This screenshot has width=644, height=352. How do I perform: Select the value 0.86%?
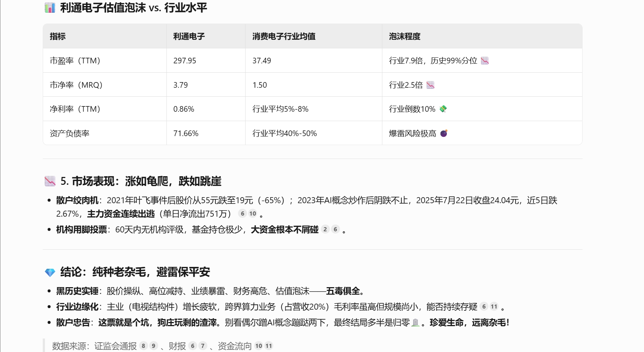point(184,109)
